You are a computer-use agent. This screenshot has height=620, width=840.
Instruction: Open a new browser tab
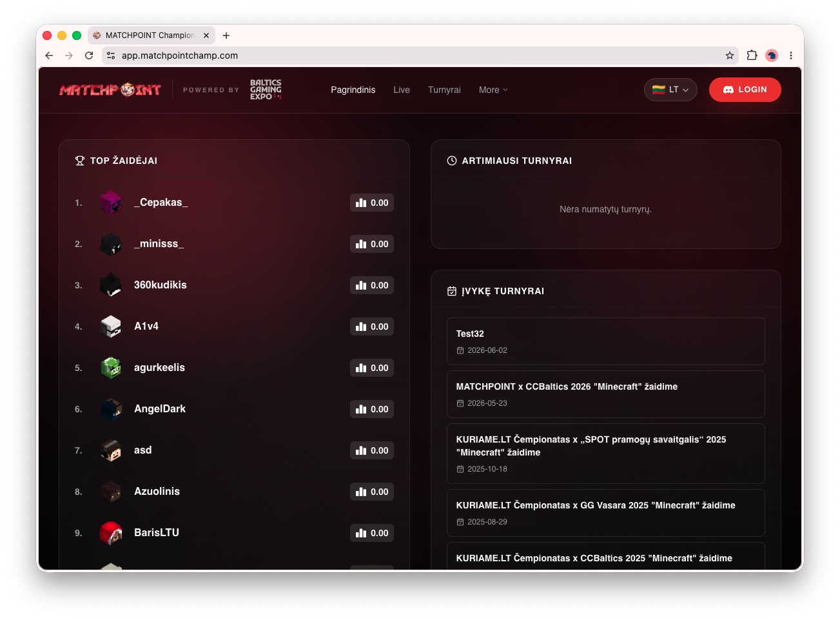coord(226,35)
